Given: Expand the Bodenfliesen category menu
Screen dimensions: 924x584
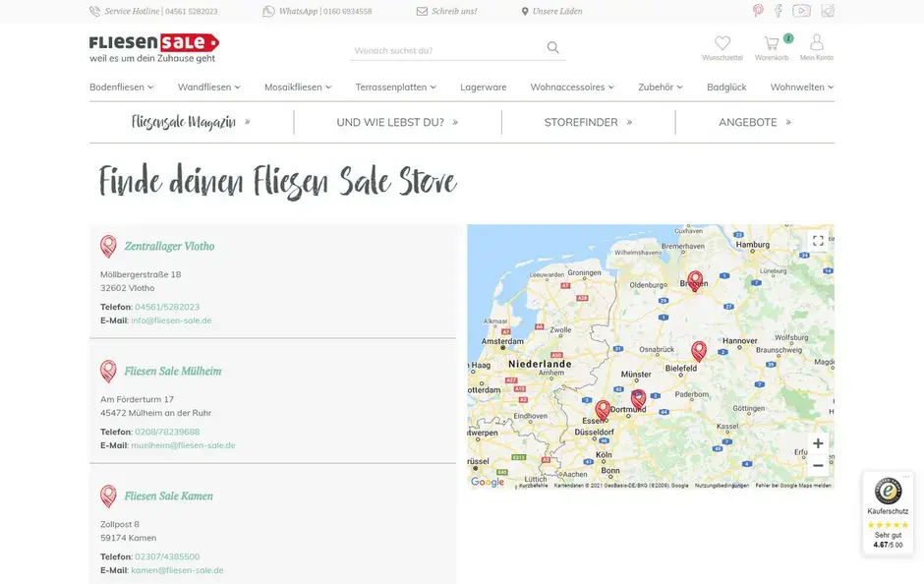Looking at the screenshot, I should click(120, 87).
